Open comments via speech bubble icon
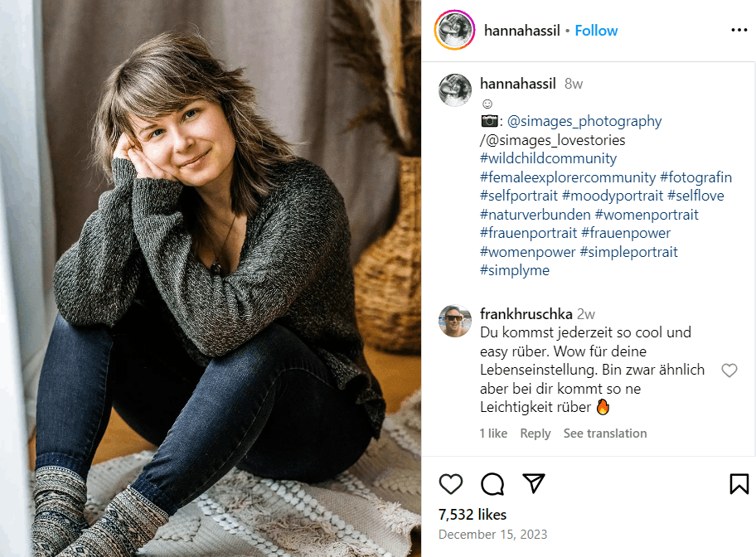 tap(492, 484)
